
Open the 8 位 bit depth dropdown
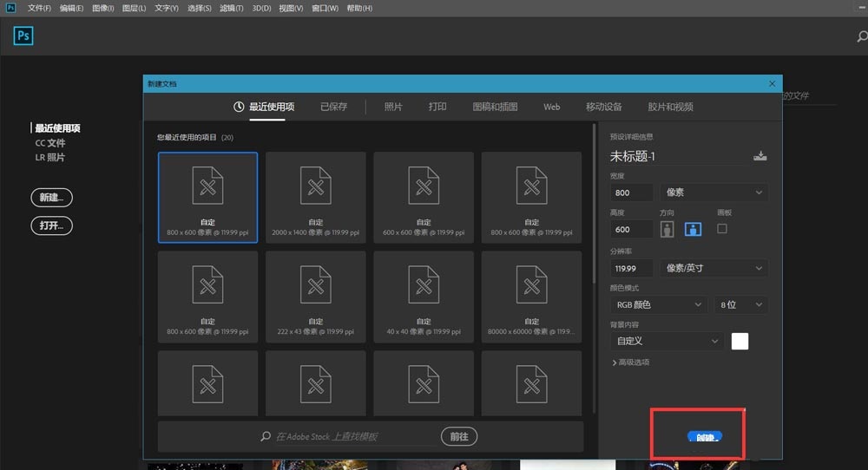741,304
